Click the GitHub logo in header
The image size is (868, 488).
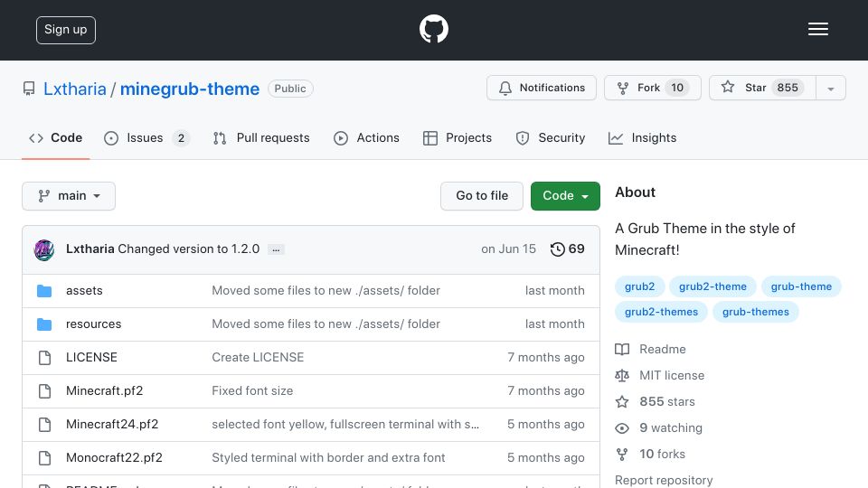pos(433,29)
